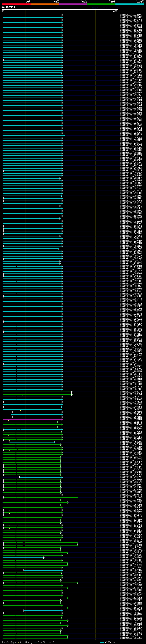This screenshot has height=644, width=146.
Task: Select the UniRef100_Q1H997 label
Action: coord(131,77)
